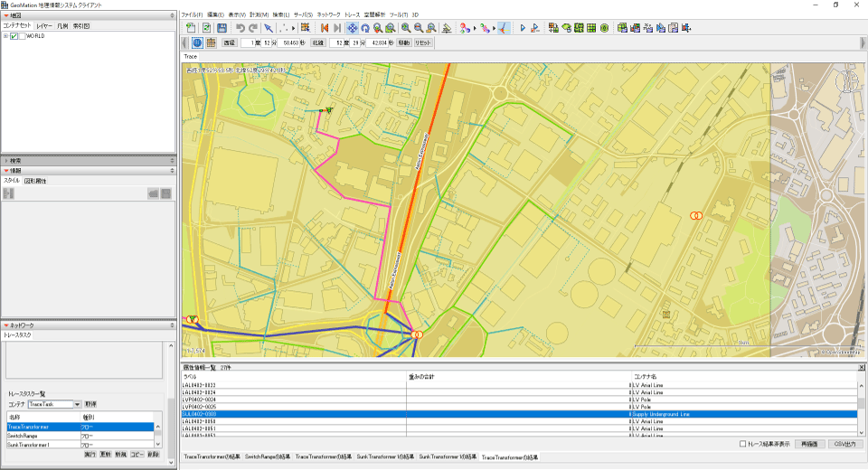868x470 pixels.
Task: Toggle the WORLD layer green checkbox
Action: 14,36
